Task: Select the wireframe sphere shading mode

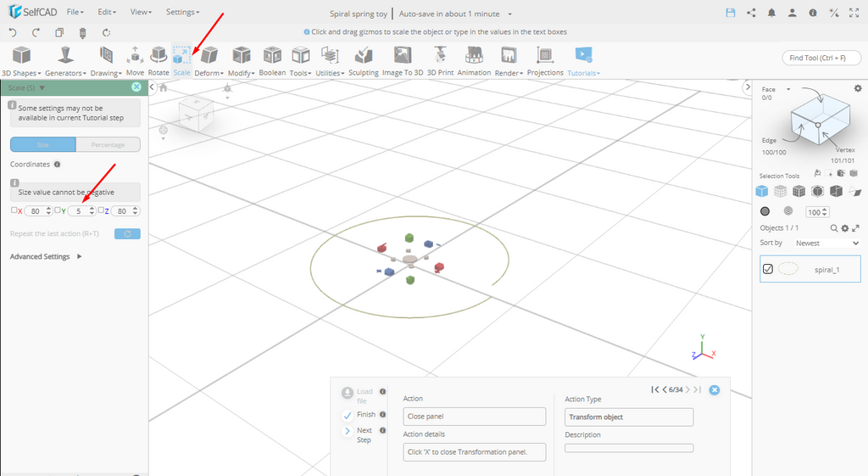Action: (788, 211)
